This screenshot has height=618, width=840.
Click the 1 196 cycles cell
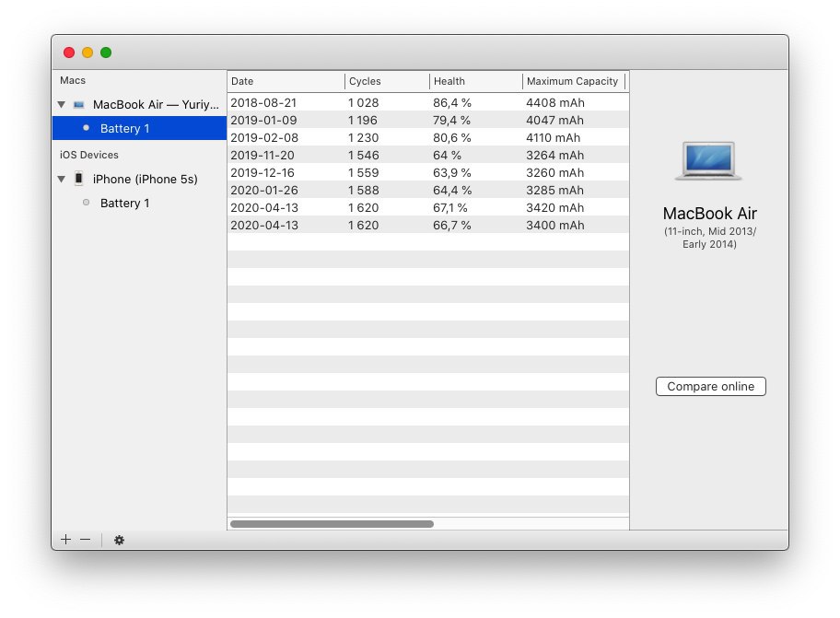363,120
